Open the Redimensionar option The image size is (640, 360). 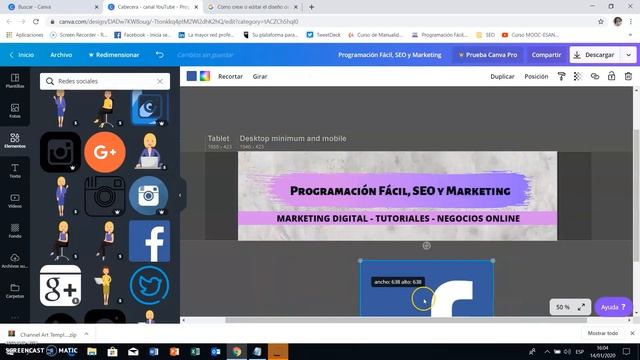(114, 55)
